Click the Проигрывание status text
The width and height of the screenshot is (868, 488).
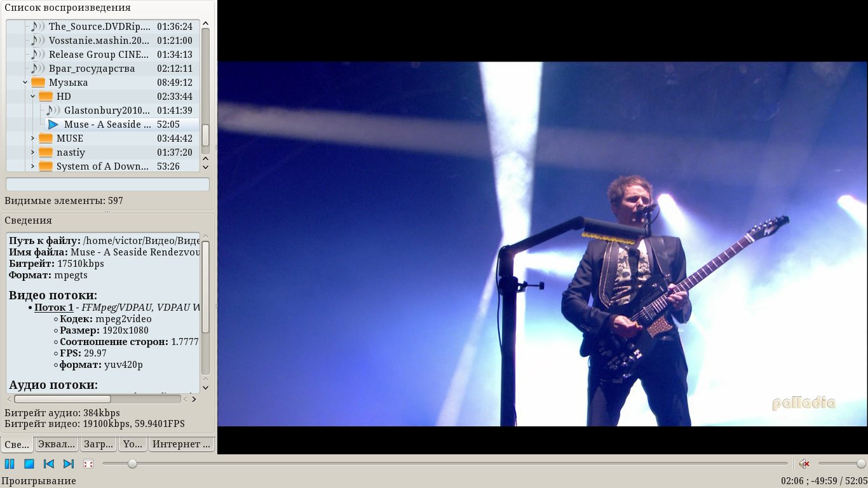(39, 481)
